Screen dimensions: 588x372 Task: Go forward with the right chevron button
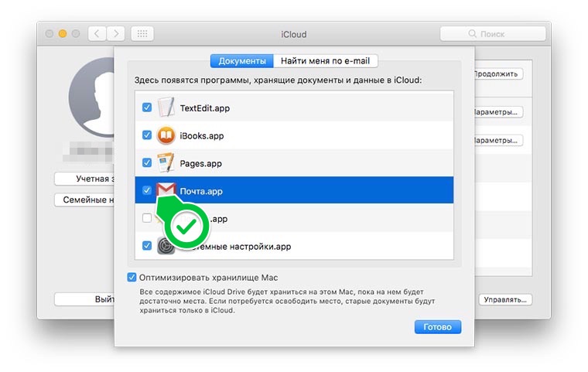[x=116, y=34]
